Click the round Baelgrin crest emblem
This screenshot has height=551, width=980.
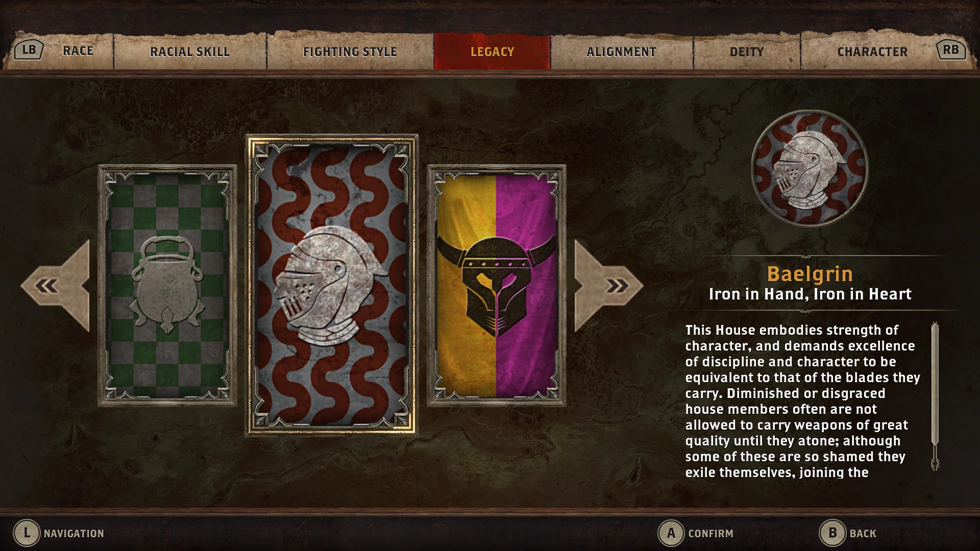click(x=810, y=168)
